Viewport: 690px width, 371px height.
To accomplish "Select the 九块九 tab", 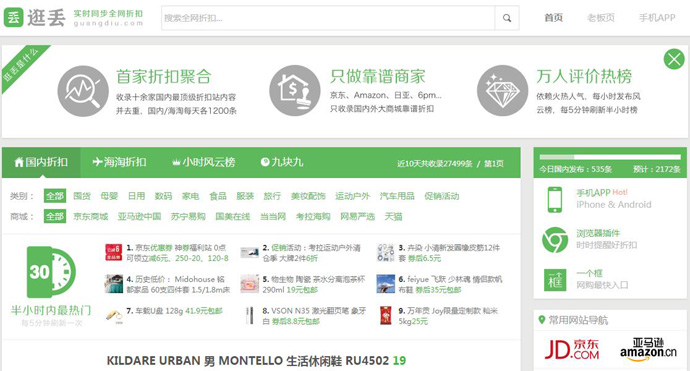I will coord(282,162).
